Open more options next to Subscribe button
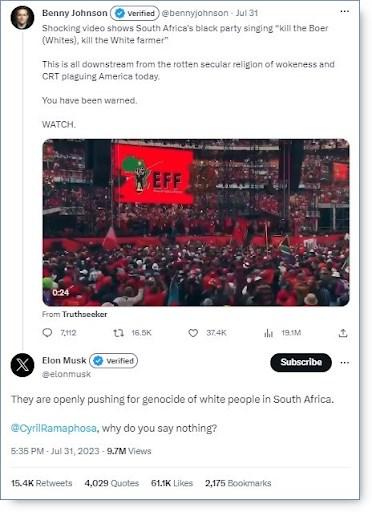The width and height of the screenshot is (372, 512). coord(345,362)
